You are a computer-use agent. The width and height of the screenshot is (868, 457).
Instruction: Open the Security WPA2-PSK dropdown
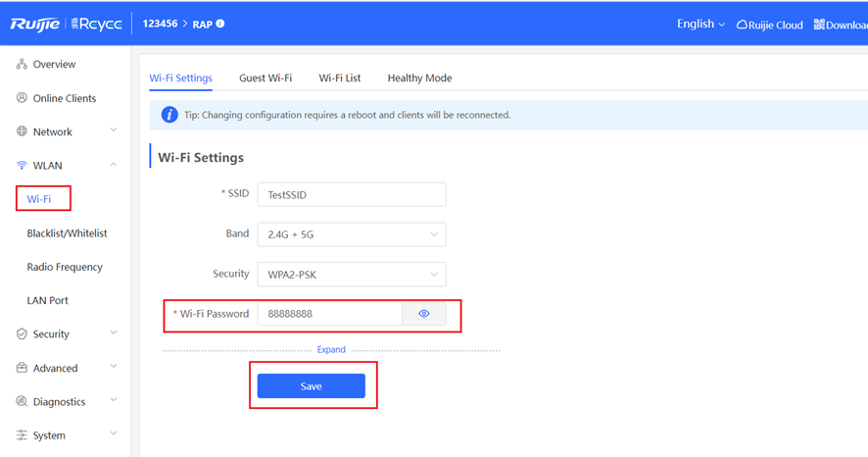352,275
